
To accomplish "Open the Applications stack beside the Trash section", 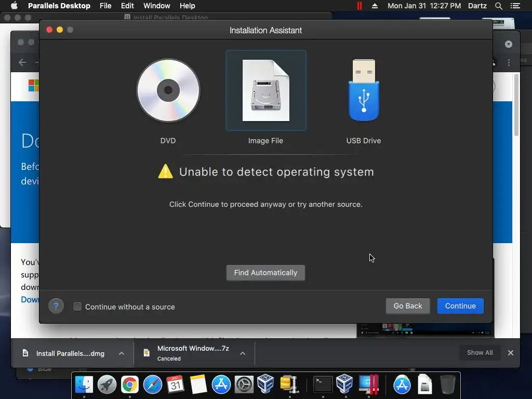I will [x=402, y=384].
